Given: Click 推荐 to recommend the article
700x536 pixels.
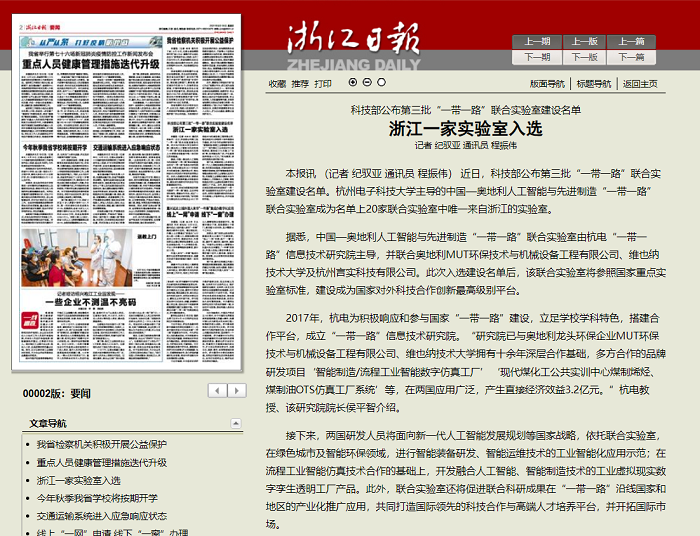Looking at the screenshot, I should point(300,83).
